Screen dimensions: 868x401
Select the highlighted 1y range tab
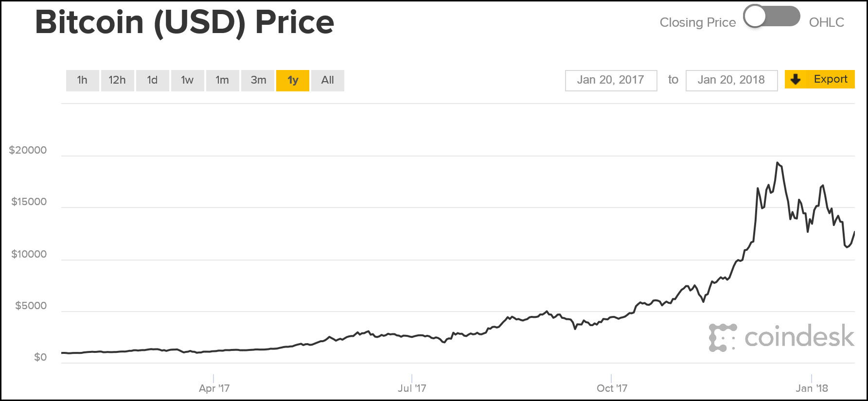293,80
